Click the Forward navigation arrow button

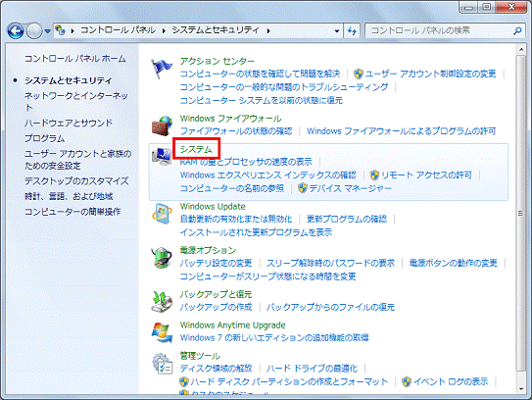click(34, 31)
